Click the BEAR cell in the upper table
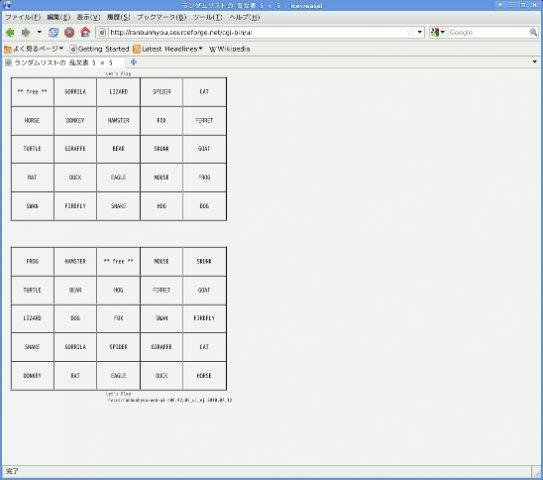The width and height of the screenshot is (543, 480). pos(118,149)
